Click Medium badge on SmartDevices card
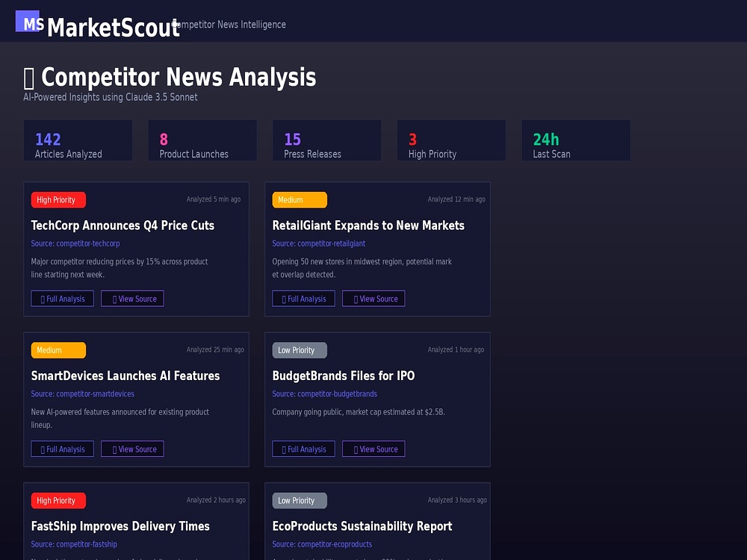The height and width of the screenshot is (560, 747). point(58,350)
